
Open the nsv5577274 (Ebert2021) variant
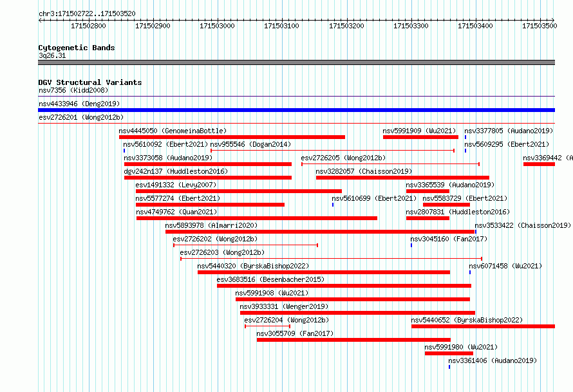click(x=178, y=198)
